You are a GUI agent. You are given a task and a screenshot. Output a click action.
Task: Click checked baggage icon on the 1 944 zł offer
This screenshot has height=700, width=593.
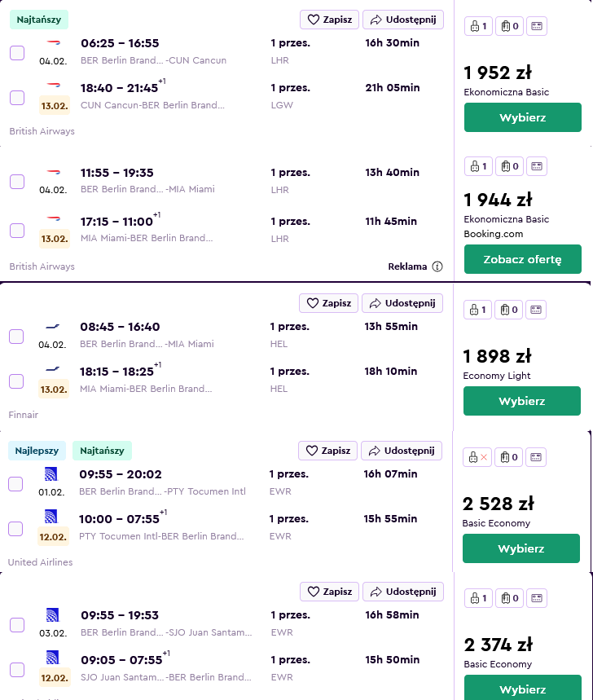510,166
